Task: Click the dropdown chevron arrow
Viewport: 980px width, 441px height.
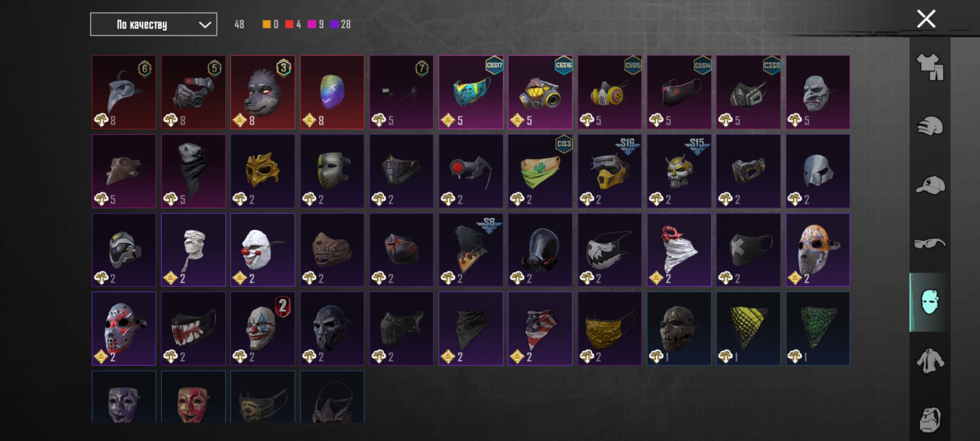Action: pos(205,25)
